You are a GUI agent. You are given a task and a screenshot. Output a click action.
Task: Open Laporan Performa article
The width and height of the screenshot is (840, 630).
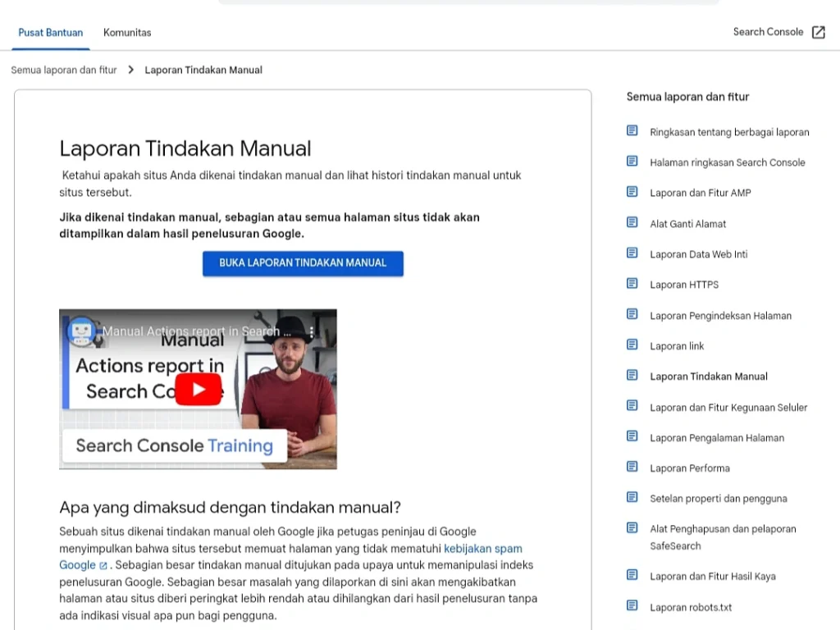[689, 468]
